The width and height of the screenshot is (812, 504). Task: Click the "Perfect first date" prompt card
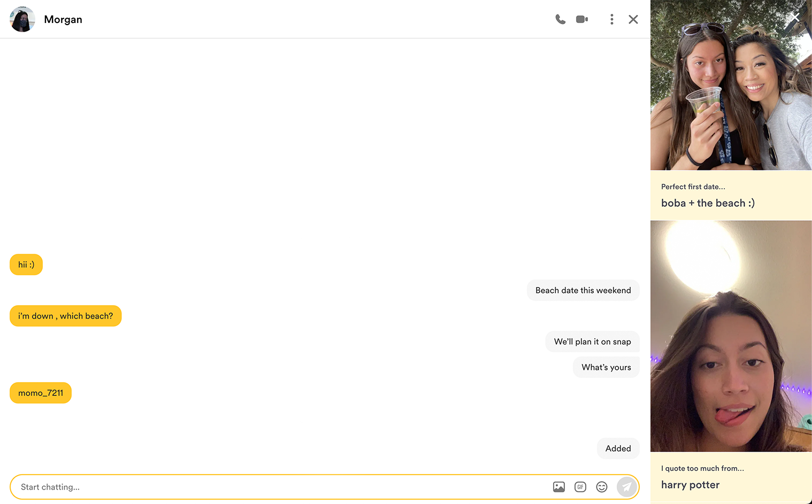tap(731, 196)
